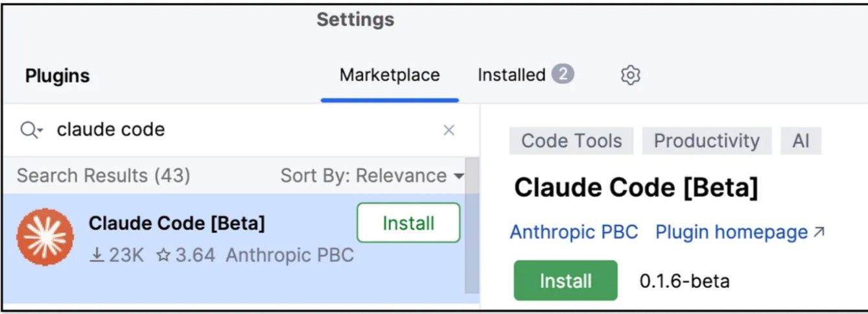Switch to the Marketplace tab

pos(390,75)
